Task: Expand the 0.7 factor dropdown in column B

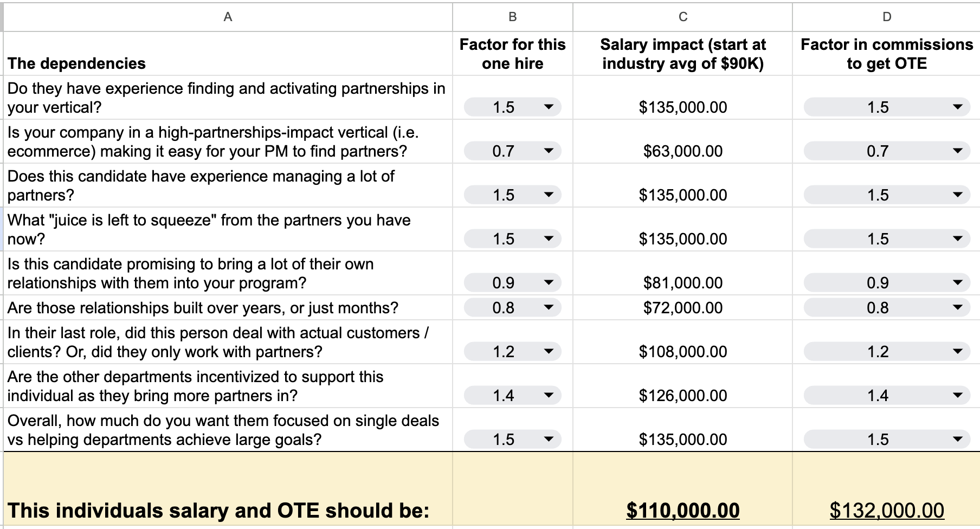Action: tap(512, 151)
